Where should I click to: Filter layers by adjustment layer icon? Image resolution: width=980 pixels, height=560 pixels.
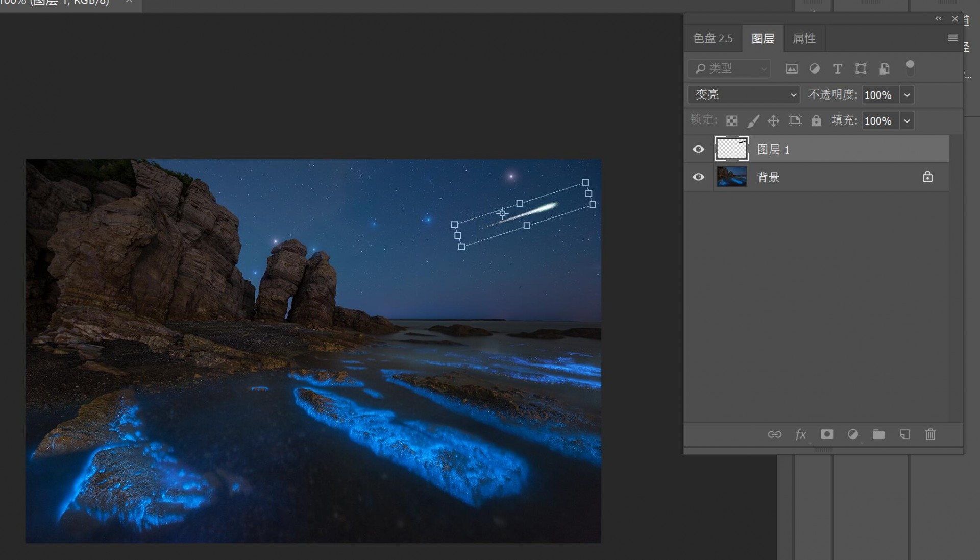pos(815,68)
